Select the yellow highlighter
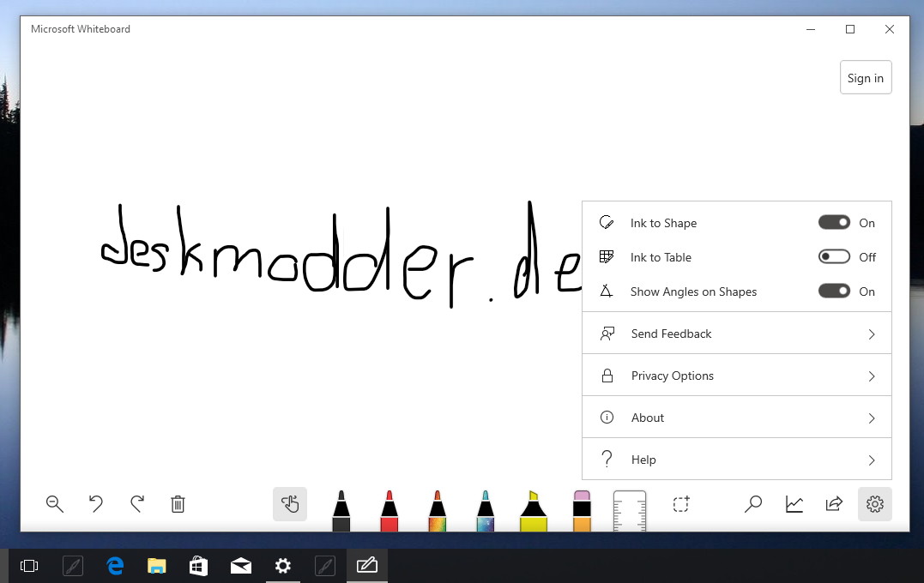Image resolution: width=924 pixels, height=583 pixels. pyautogui.click(x=534, y=511)
